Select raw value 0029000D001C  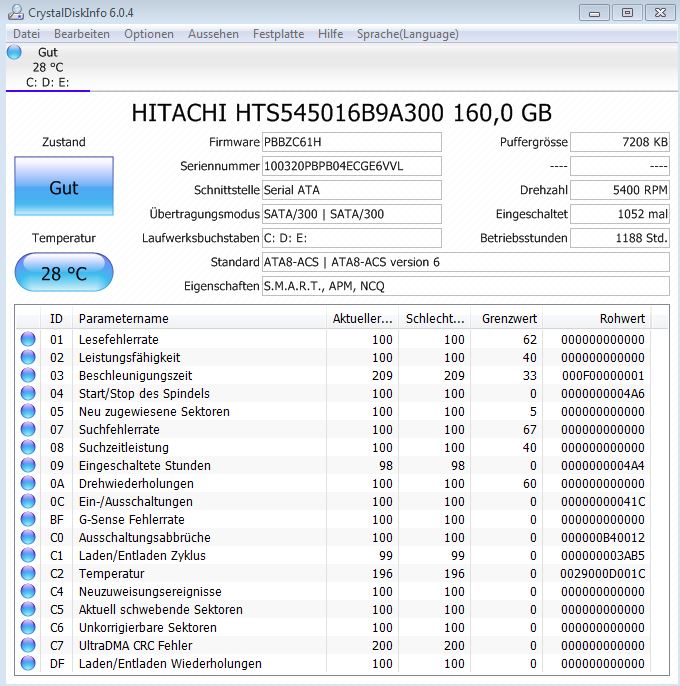point(603,574)
